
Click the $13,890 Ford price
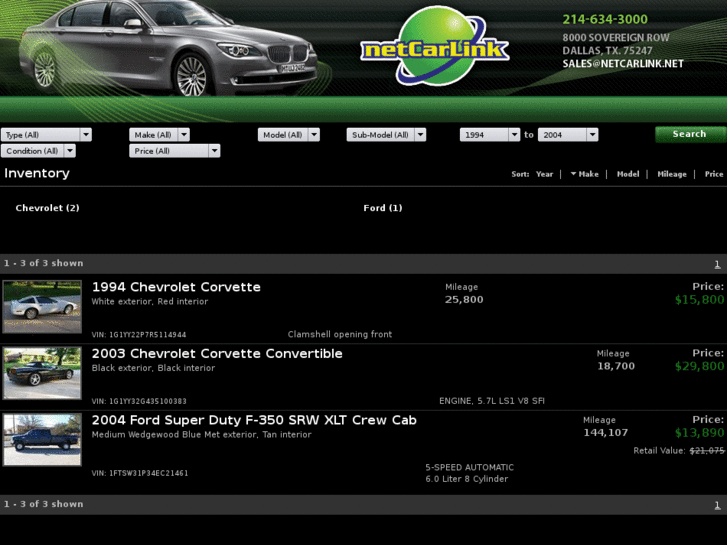coord(699,433)
